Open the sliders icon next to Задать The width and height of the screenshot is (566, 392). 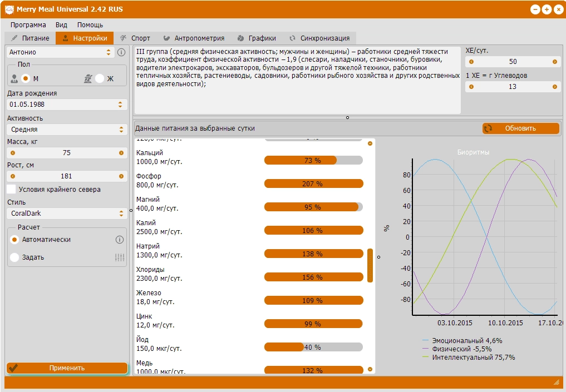(120, 257)
